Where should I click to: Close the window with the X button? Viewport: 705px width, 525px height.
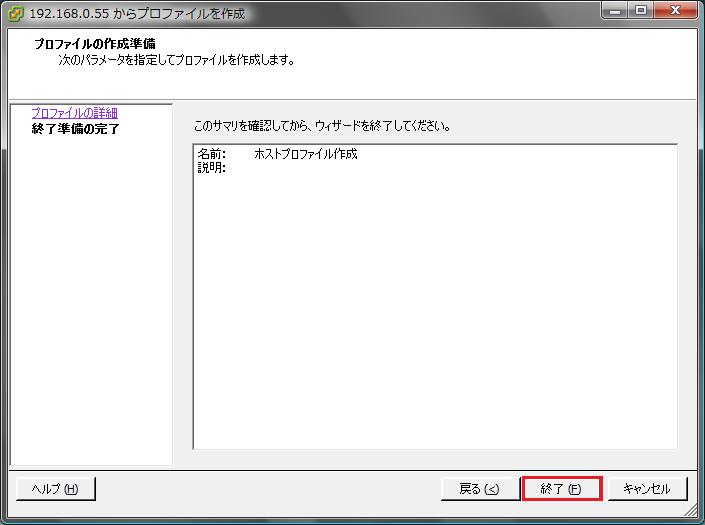tap(675, 11)
